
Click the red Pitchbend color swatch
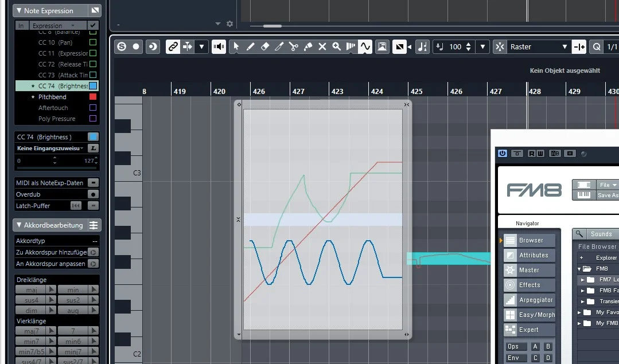click(x=93, y=97)
